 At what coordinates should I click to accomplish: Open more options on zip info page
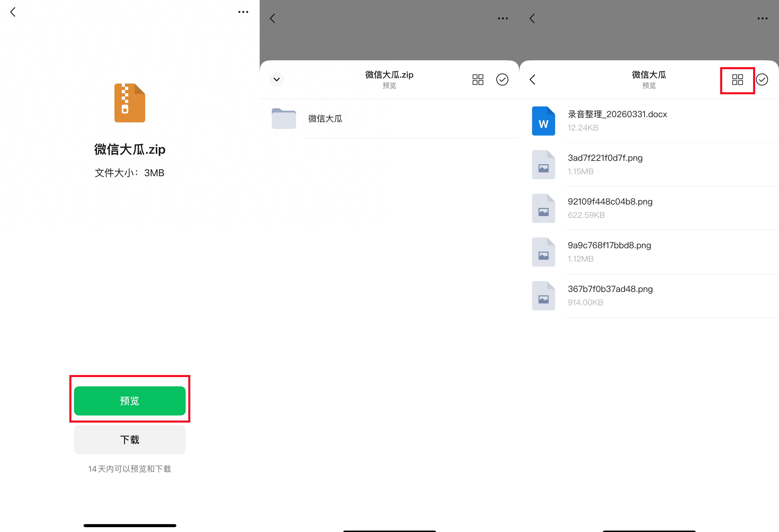(x=243, y=12)
